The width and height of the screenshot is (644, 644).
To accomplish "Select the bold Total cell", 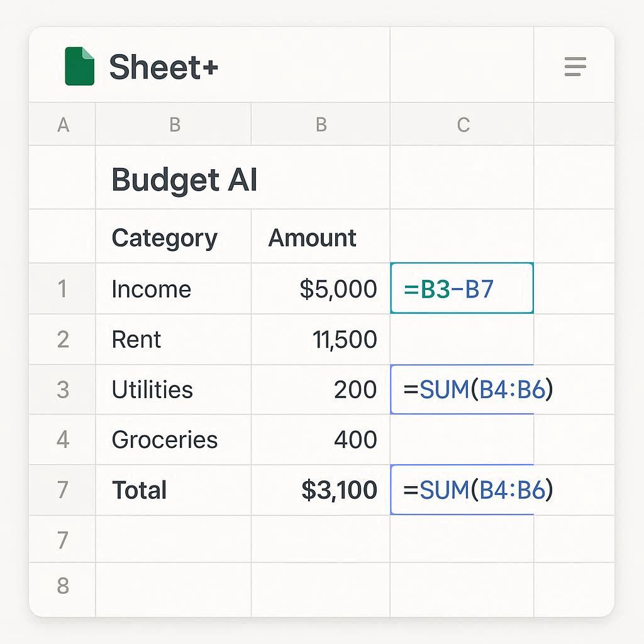I will (139, 490).
